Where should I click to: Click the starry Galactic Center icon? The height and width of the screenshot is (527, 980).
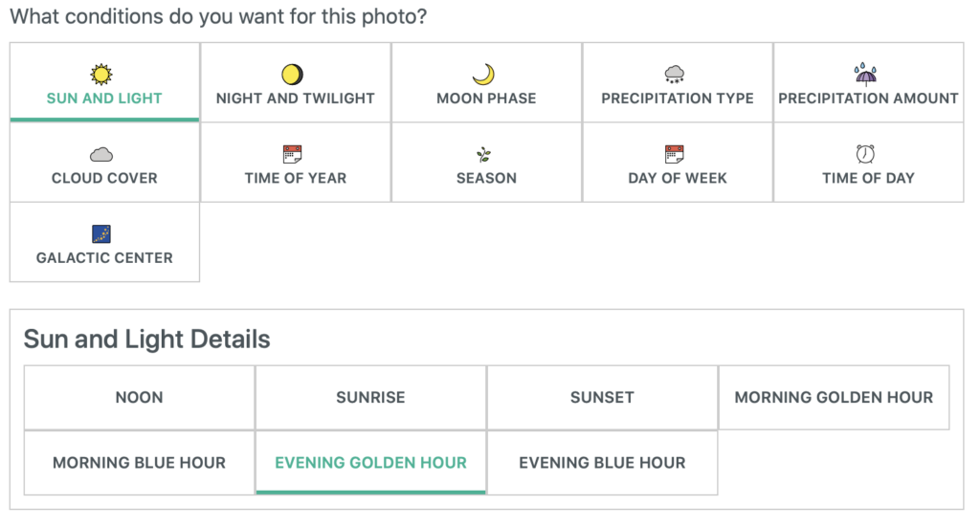100,234
